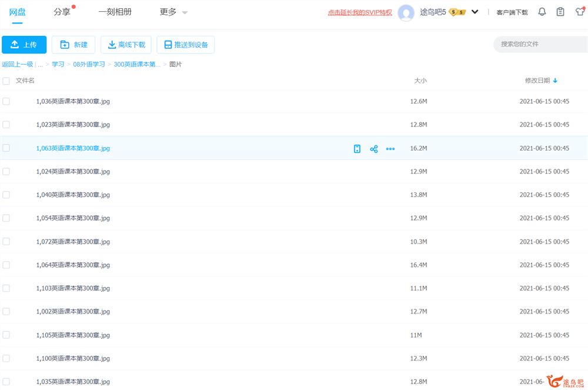The width and height of the screenshot is (588, 390).
Task: Click the 上传 upload button
Action: point(24,45)
